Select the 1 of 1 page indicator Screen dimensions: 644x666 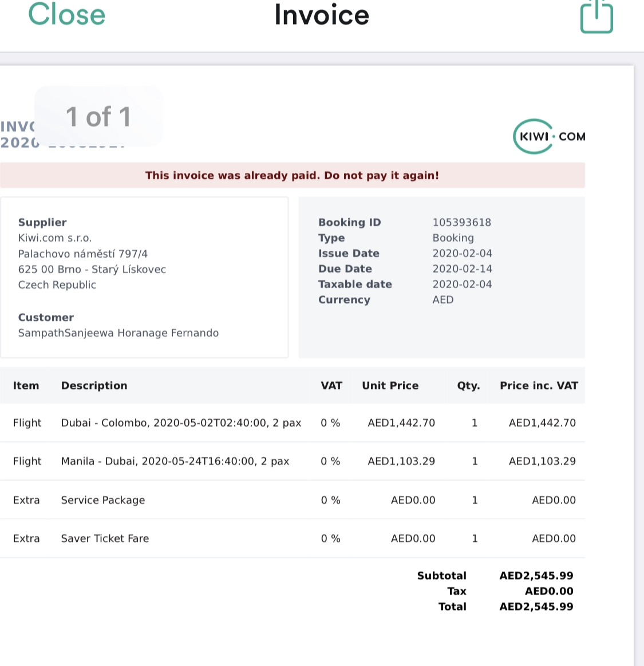click(98, 116)
